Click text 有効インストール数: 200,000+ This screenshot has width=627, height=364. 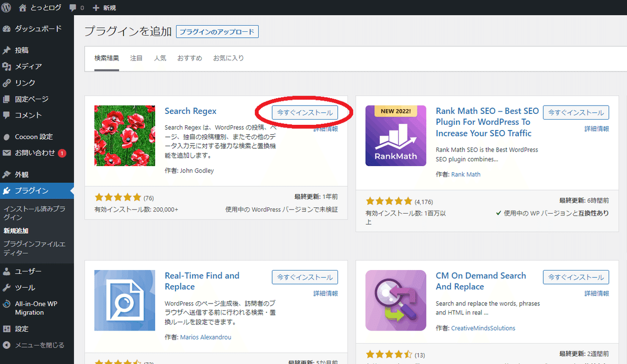136,209
